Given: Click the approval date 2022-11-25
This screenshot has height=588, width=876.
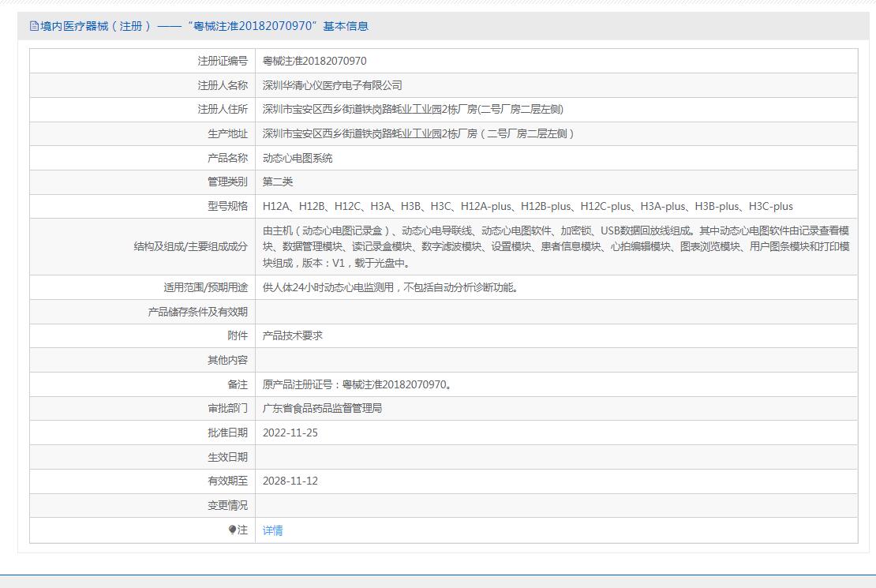Looking at the screenshot, I should 290,433.
